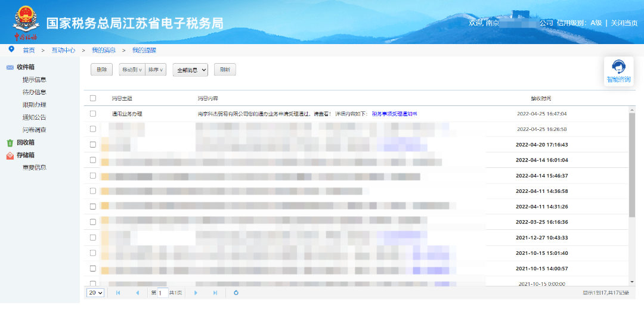
Task: Click the red 存储箱 envelope icon
Action: coord(10,155)
